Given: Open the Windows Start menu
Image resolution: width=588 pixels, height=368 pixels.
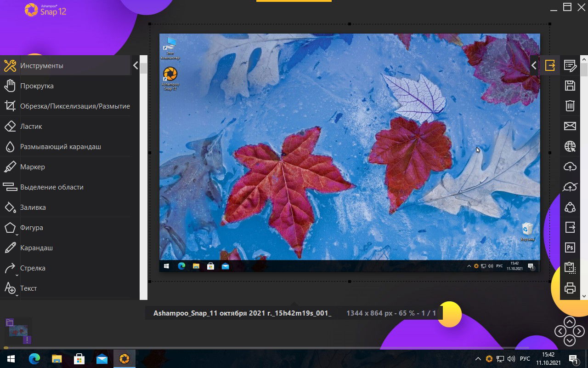Looking at the screenshot, I should 11,358.
